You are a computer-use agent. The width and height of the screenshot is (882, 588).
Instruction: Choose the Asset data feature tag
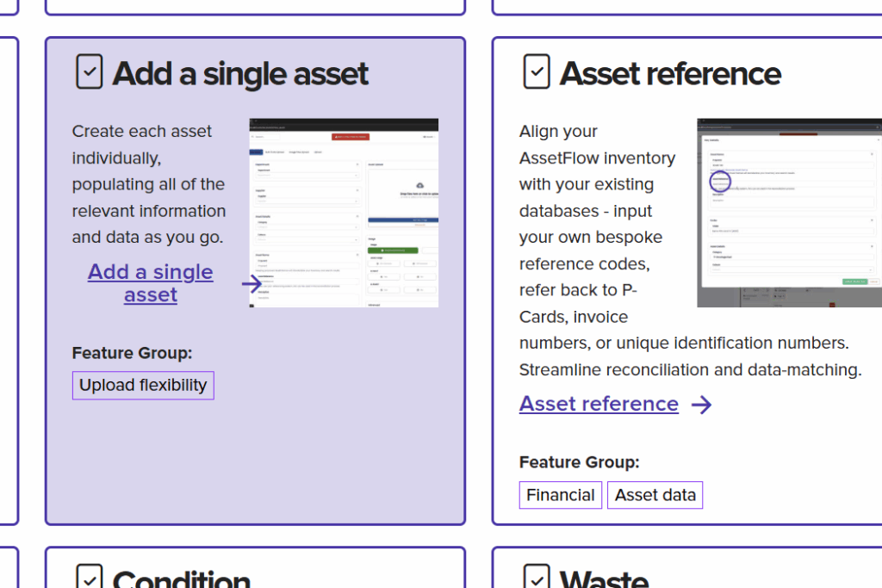[655, 495]
